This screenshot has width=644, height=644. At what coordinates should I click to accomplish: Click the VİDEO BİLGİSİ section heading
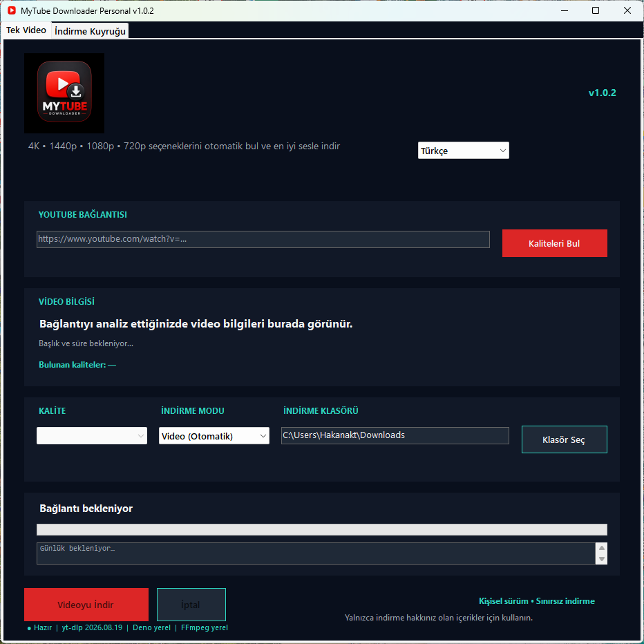point(66,301)
